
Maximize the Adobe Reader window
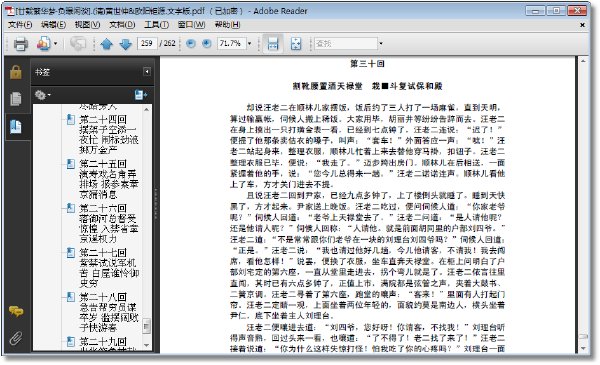tap(556, 11)
